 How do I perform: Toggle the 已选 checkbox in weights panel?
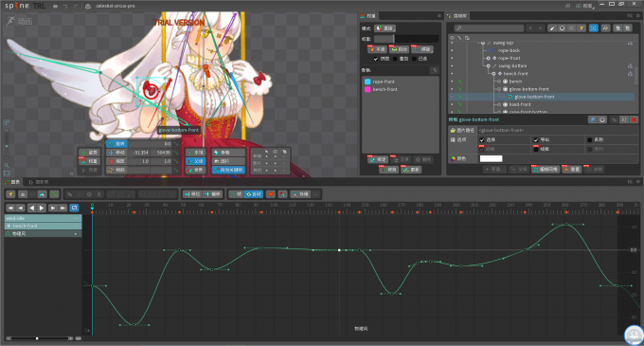click(x=414, y=59)
